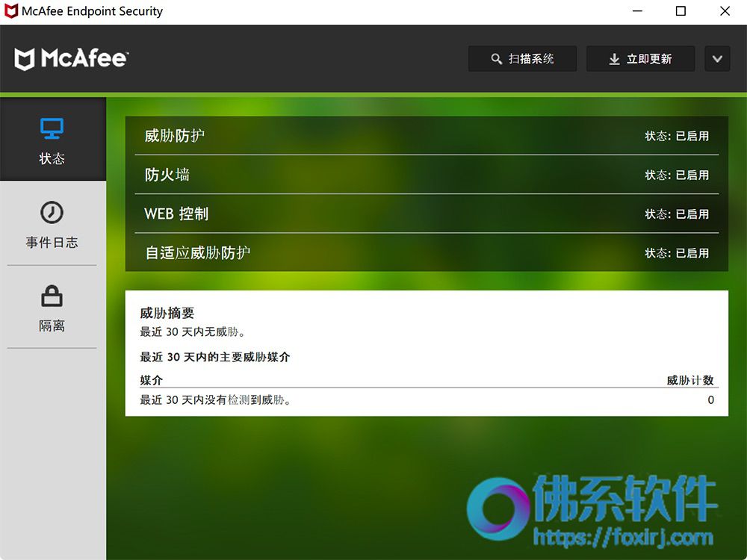Click 状态: 已启用 beside WEB 控制
Viewport: 747px width, 560px height.
(677, 214)
